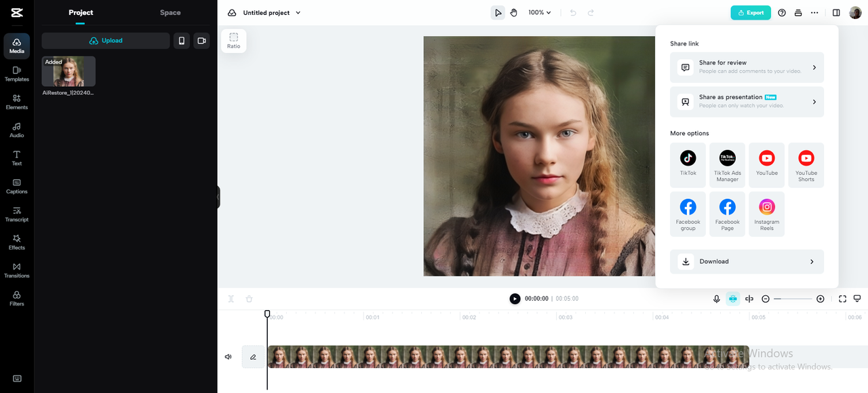
Task: Share to Facebook Page
Action: coord(727,214)
